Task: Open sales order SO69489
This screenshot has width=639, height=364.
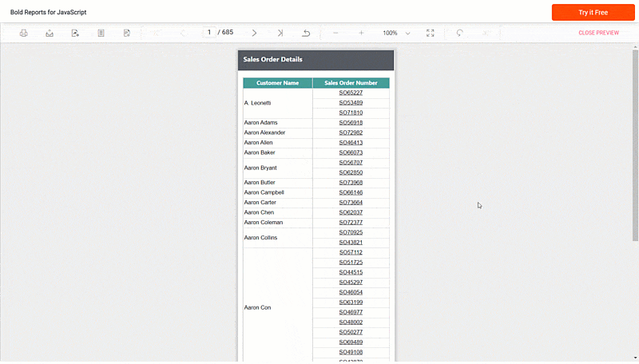Action: pos(351,342)
